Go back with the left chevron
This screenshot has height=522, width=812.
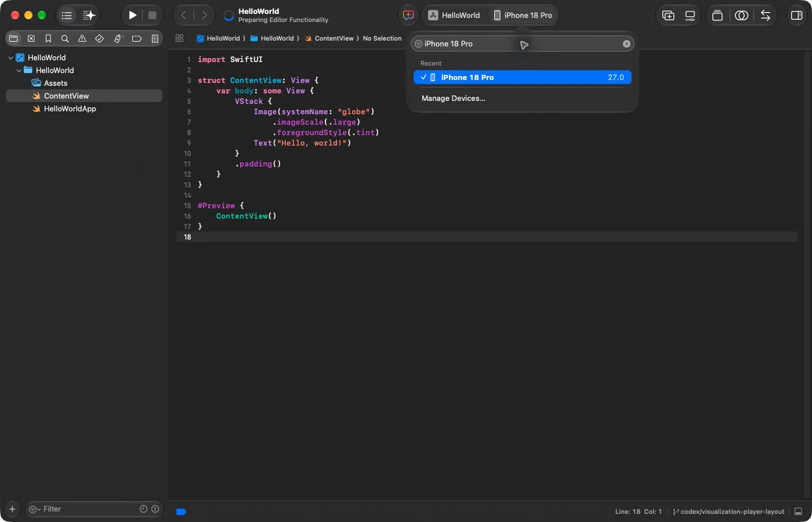[183, 15]
